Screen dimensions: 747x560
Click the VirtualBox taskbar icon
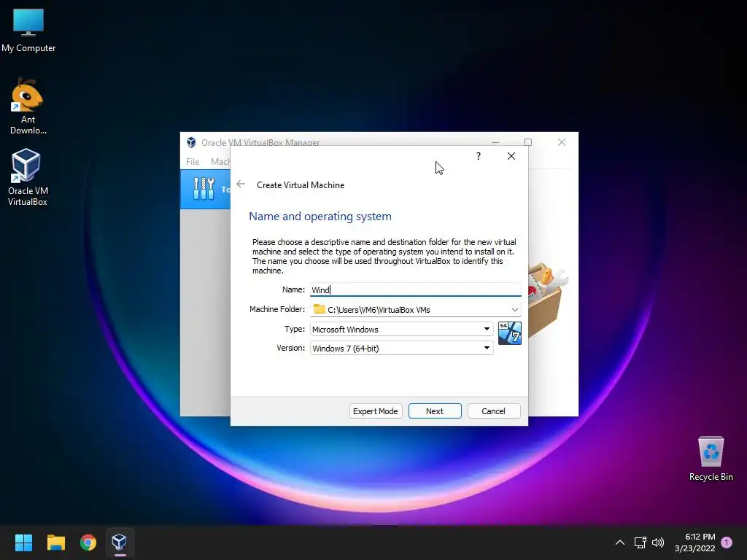(120, 542)
